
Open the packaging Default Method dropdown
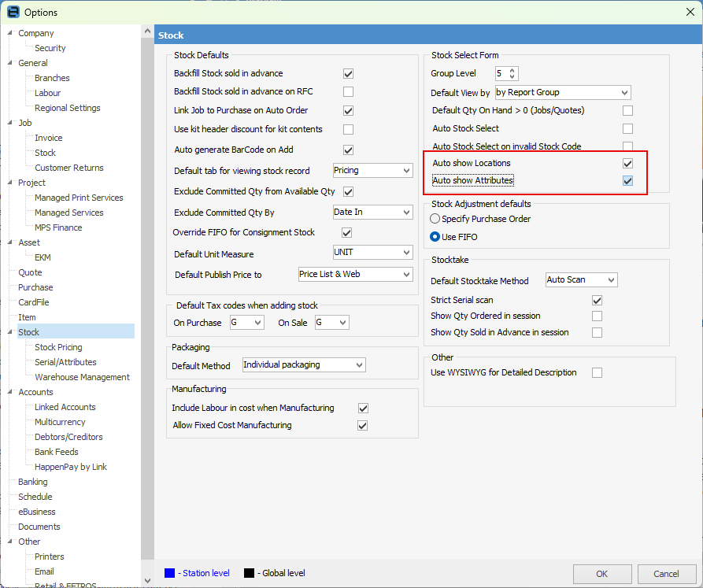pyautogui.click(x=359, y=364)
